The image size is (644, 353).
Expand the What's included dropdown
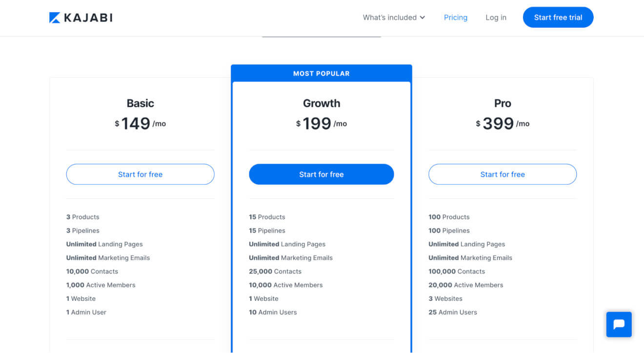pyautogui.click(x=394, y=18)
